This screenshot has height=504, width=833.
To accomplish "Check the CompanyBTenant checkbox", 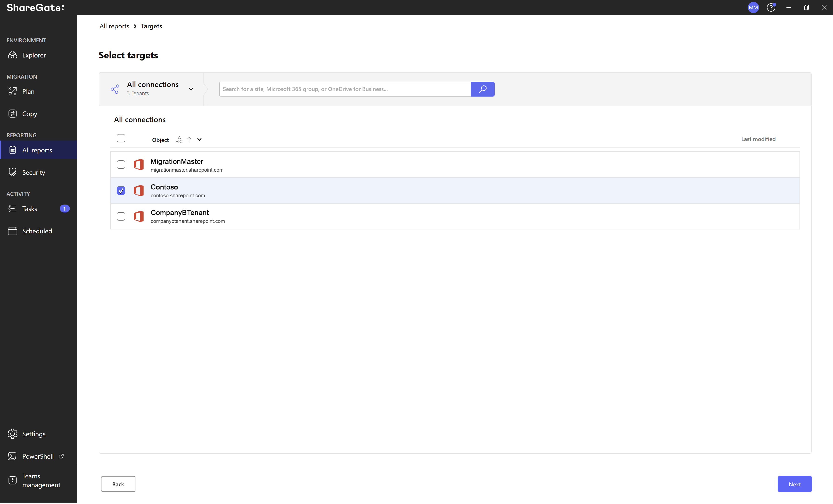I will (121, 216).
